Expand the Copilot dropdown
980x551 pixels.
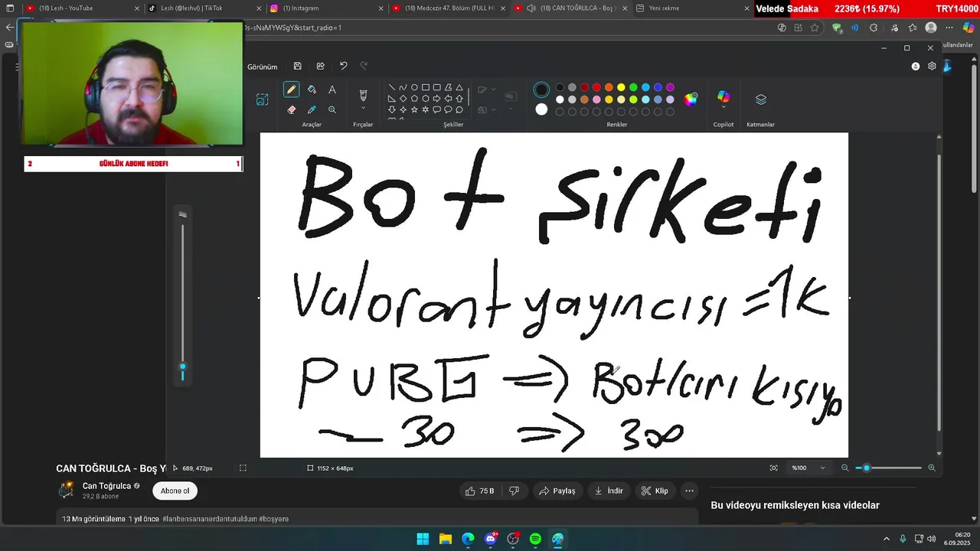click(x=724, y=108)
